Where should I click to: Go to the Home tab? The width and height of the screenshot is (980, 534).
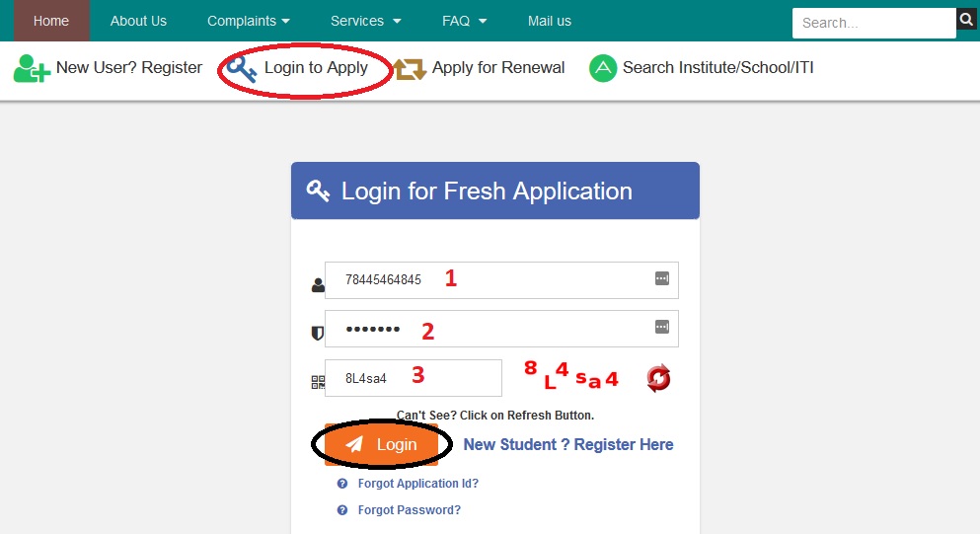(51, 21)
